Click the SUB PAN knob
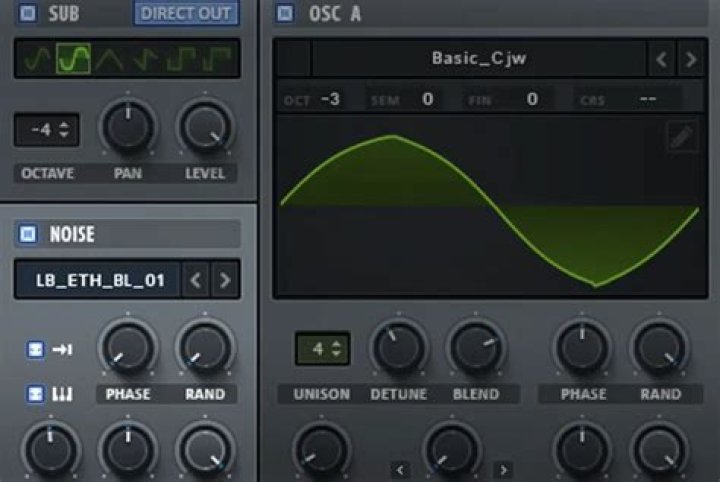Viewport: 720px width, 482px height. click(x=128, y=127)
